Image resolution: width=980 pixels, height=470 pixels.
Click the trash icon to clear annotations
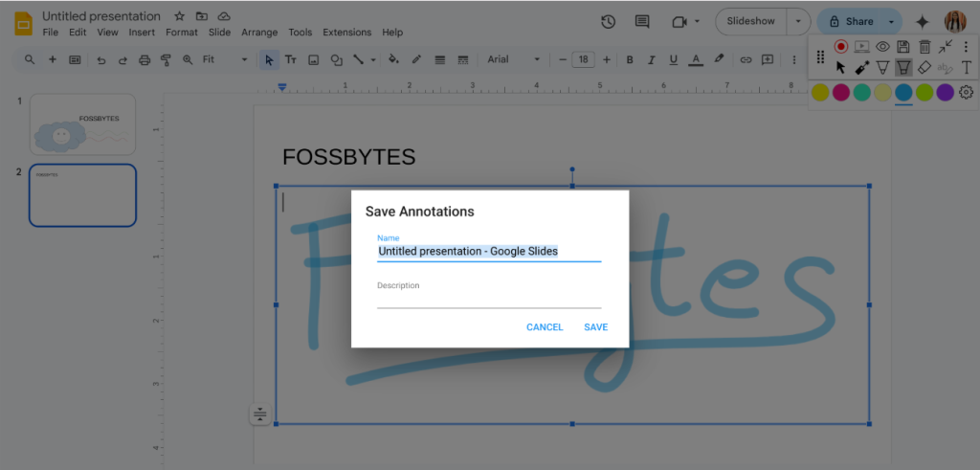924,46
